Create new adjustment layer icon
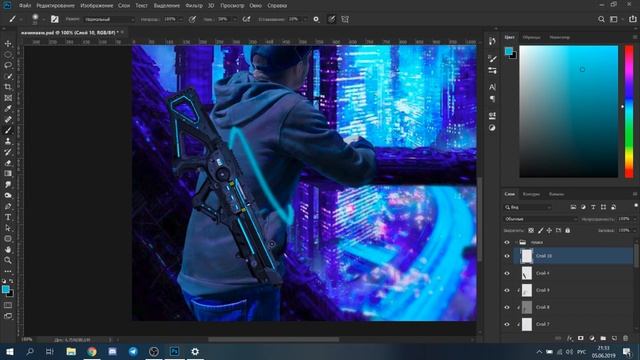The image size is (640, 360). click(x=592, y=338)
